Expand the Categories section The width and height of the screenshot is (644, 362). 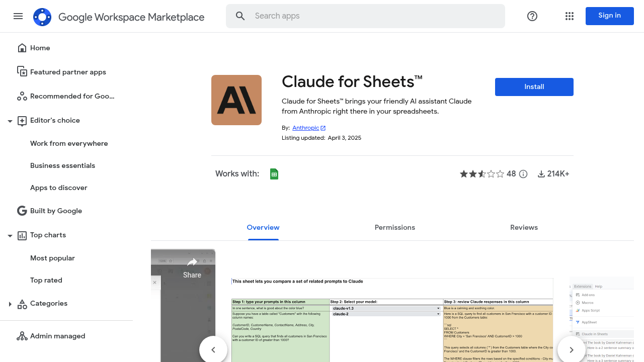click(10, 304)
